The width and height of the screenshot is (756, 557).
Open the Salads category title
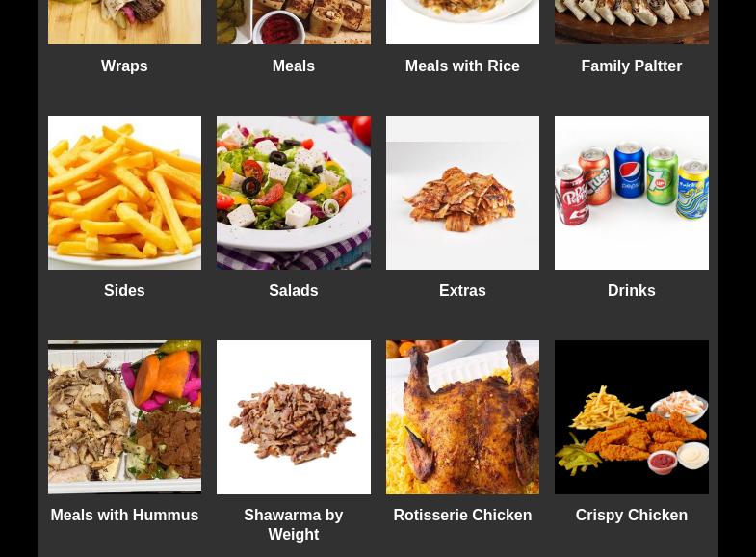pyautogui.click(x=294, y=291)
